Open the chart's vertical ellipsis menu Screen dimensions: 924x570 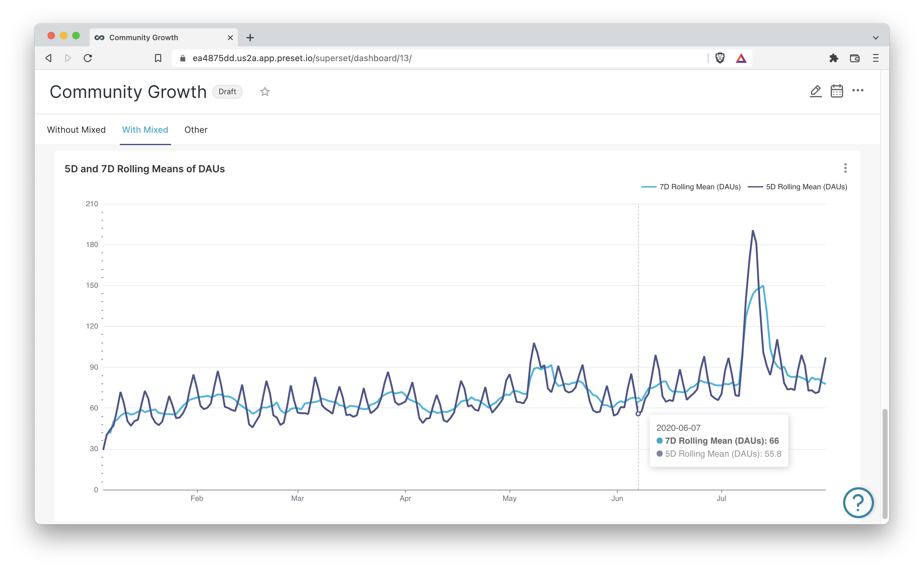click(x=845, y=168)
